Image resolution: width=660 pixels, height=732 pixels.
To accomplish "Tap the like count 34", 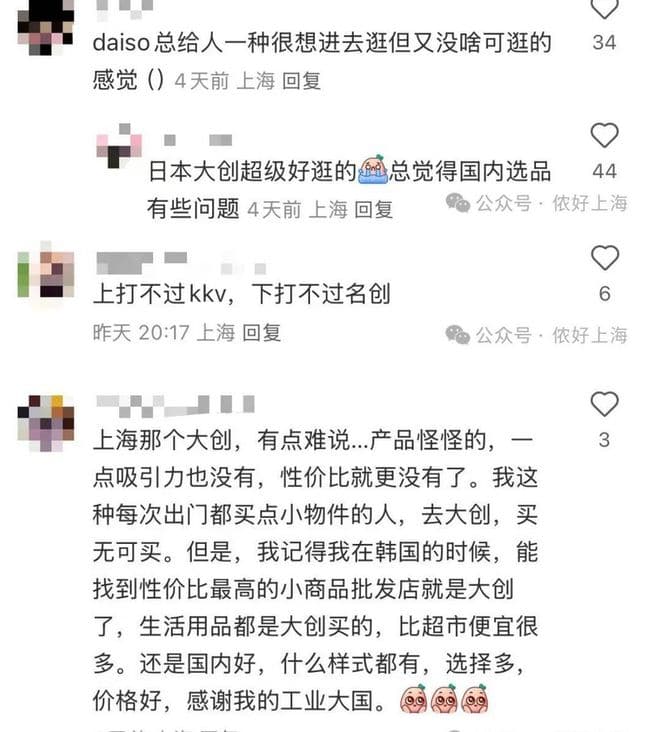I will coord(604,42).
